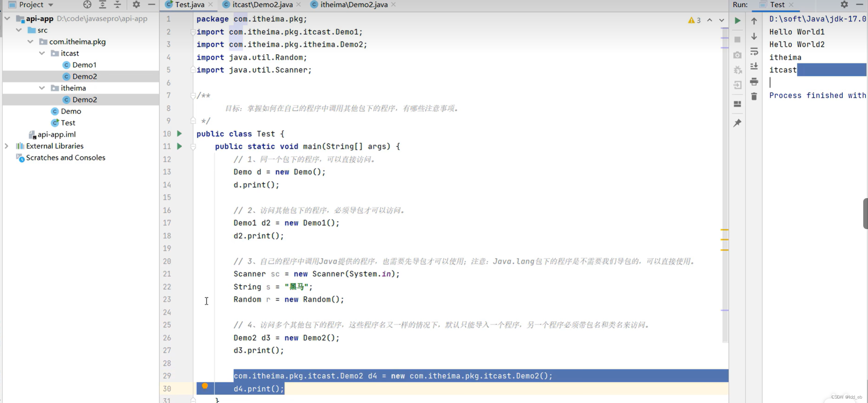This screenshot has width=868, height=403.
Task: Go to next highlighted error
Action: click(722, 20)
